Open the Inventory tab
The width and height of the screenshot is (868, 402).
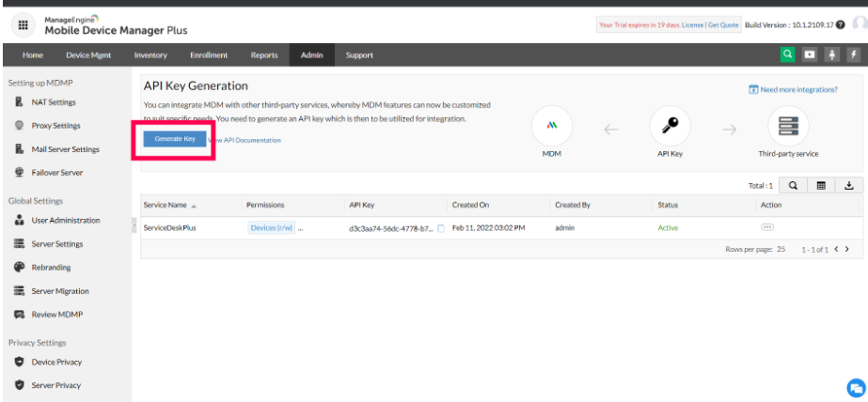tap(150, 55)
